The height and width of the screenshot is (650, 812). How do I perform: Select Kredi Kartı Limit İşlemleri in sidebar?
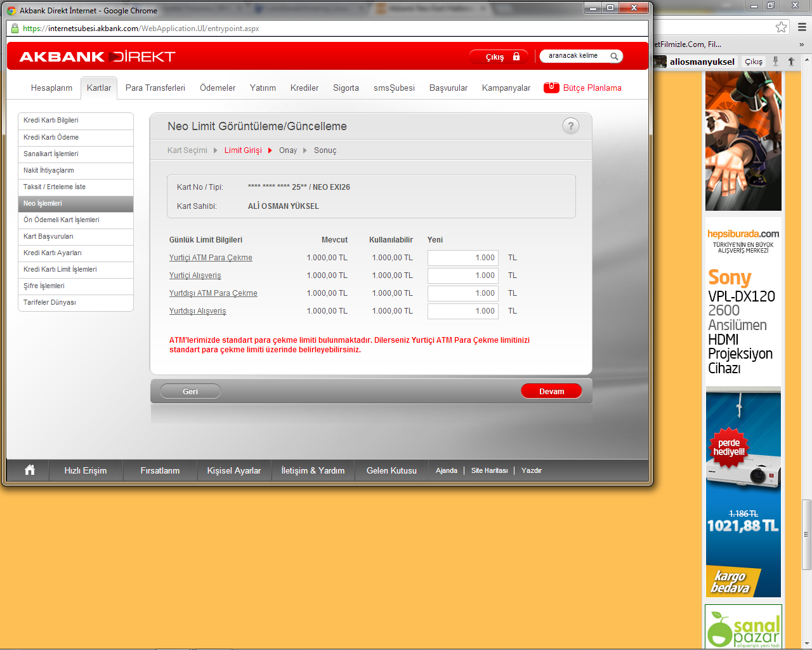point(60,269)
